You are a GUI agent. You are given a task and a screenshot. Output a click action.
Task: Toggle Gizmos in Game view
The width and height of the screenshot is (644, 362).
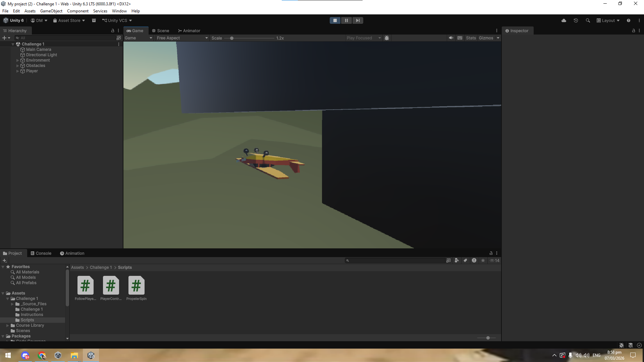(x=486, y=38)
